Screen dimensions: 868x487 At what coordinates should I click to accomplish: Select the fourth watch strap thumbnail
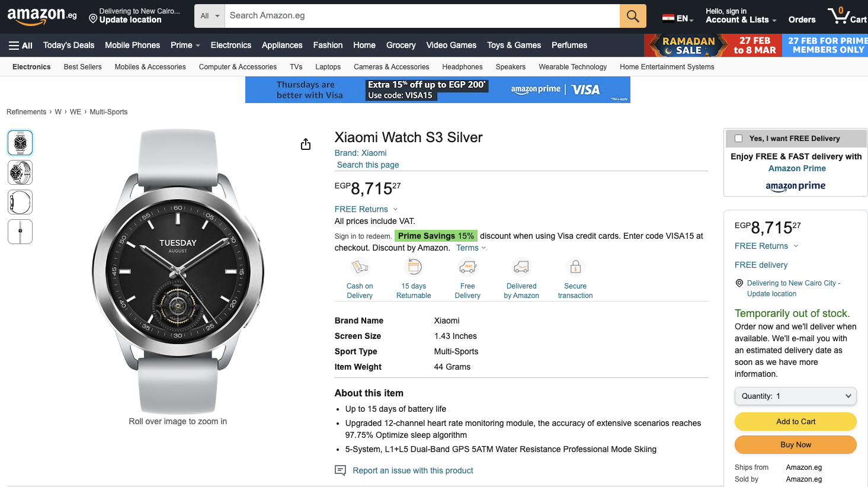20,232
